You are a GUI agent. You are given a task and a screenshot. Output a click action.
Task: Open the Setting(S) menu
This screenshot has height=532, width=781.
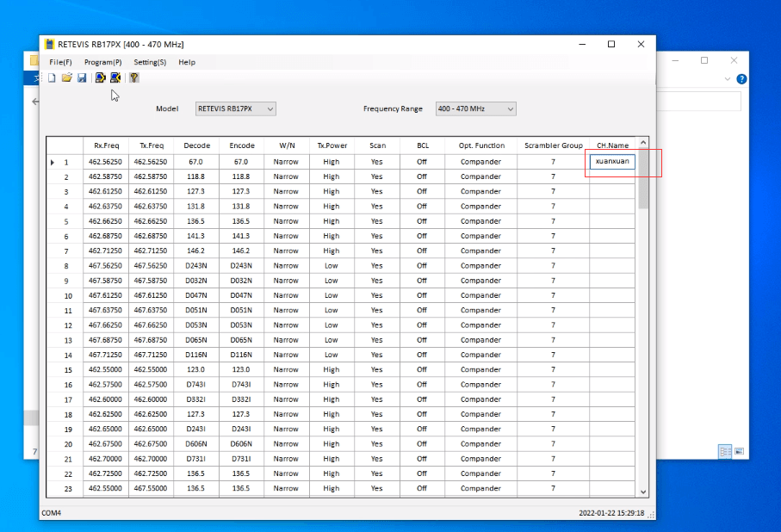click(150, 62)
